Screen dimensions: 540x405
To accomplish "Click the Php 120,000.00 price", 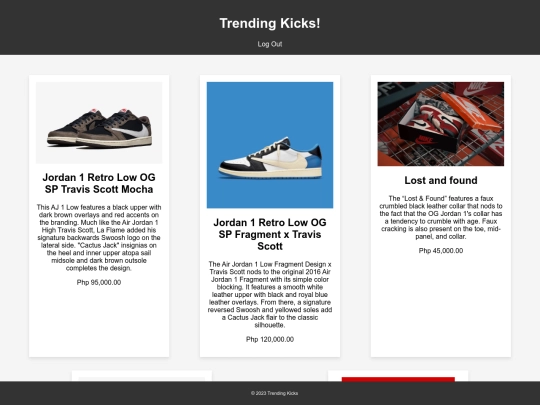I will point(270,339).
